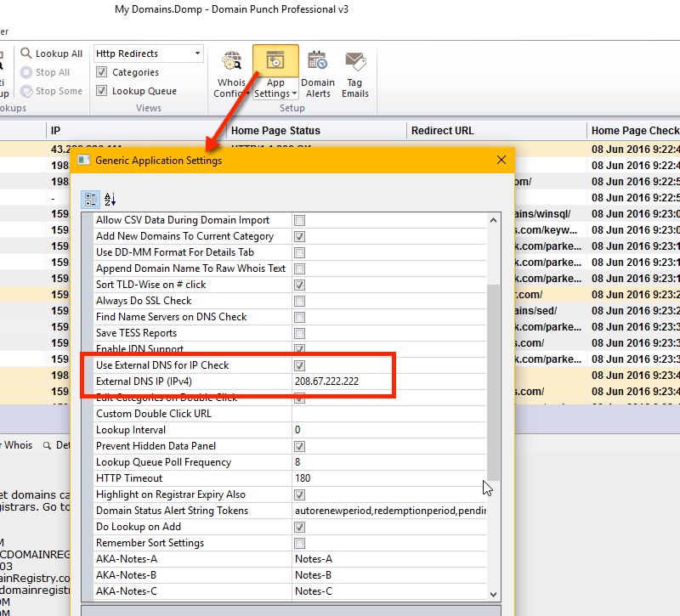Image resolution: width=680 pixels, height=616 pixels.
Task: Toggle the Categories view checkbox
Action: tap(101, 72)
